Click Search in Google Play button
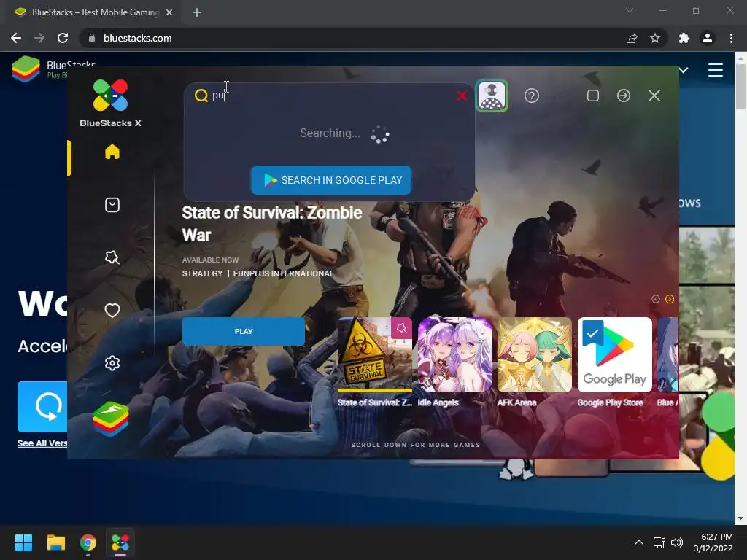 click(x=331, y=180)
